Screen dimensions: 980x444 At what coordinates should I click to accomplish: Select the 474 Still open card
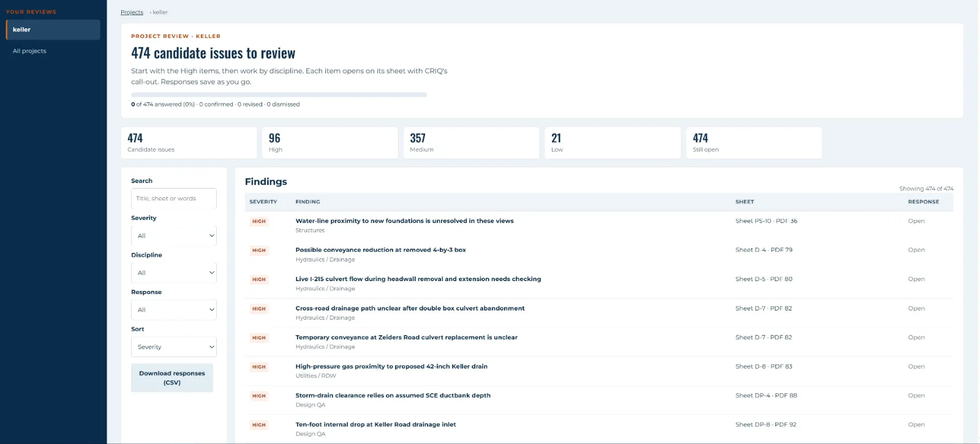pos(754,143)
